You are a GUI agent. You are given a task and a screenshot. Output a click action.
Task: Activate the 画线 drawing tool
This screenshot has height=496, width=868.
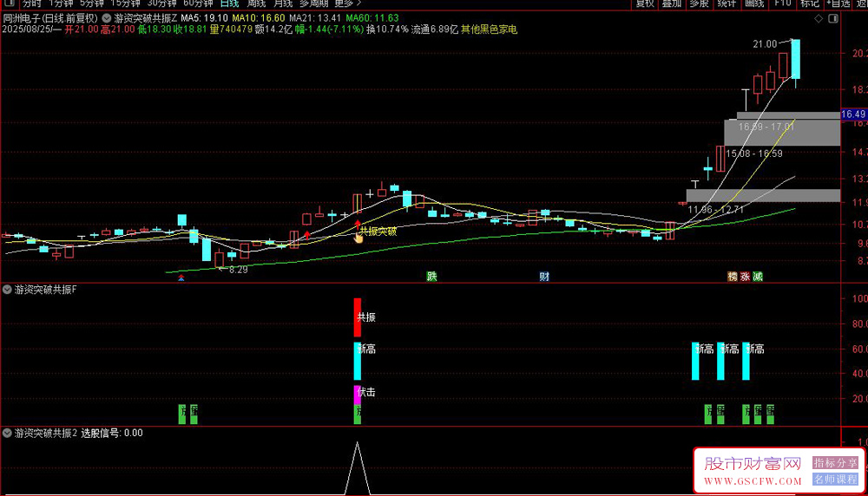(x=754, y=3)
